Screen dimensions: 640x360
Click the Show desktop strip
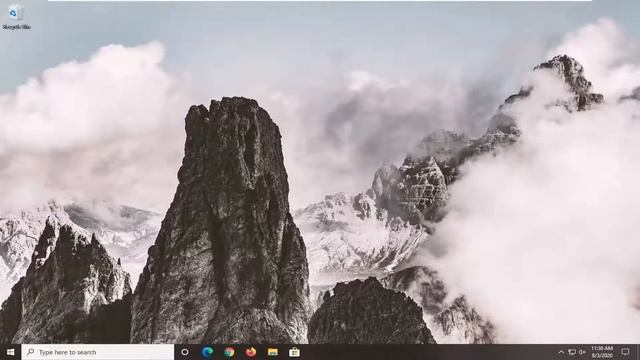tap(638, 352)
